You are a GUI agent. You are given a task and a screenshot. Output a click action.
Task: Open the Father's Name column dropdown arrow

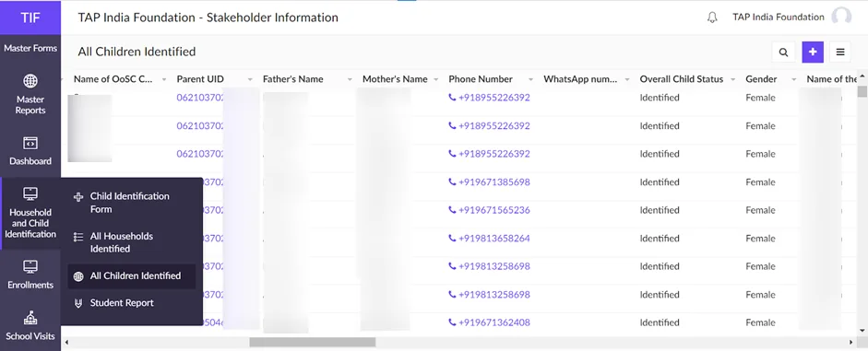(x=350, y=79)
